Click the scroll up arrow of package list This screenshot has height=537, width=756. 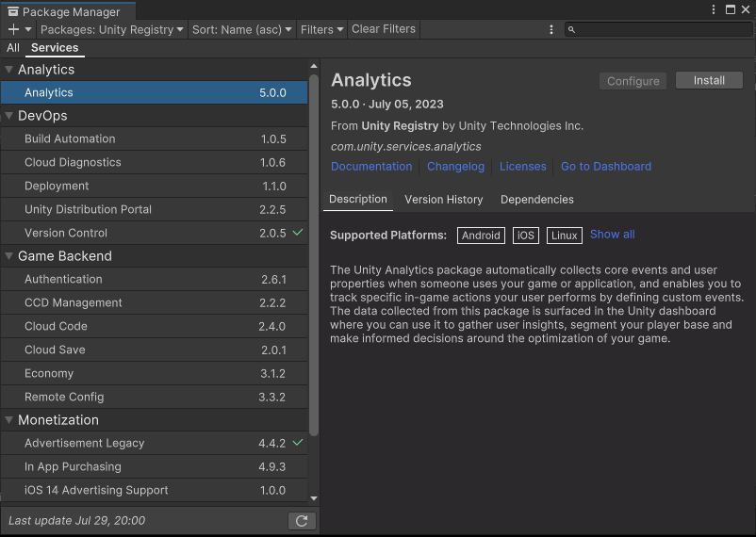314,66
